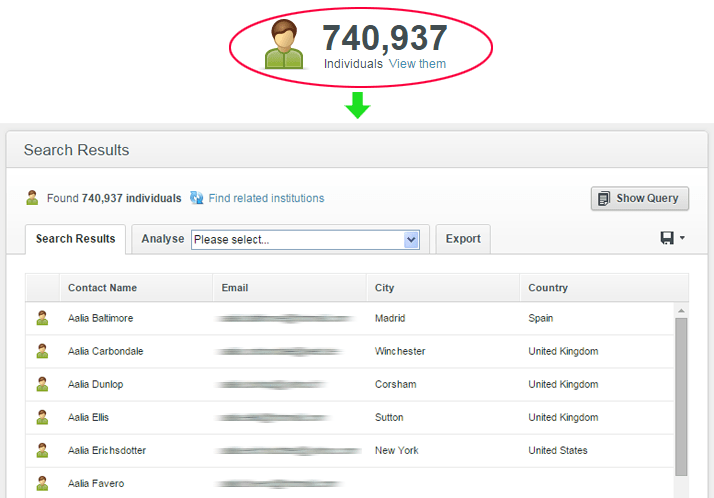Screen dimensions: 714x498
Task: Click person icon in Aalia Dunlop row
Action: pyautogui.click(x=42, y=384)
